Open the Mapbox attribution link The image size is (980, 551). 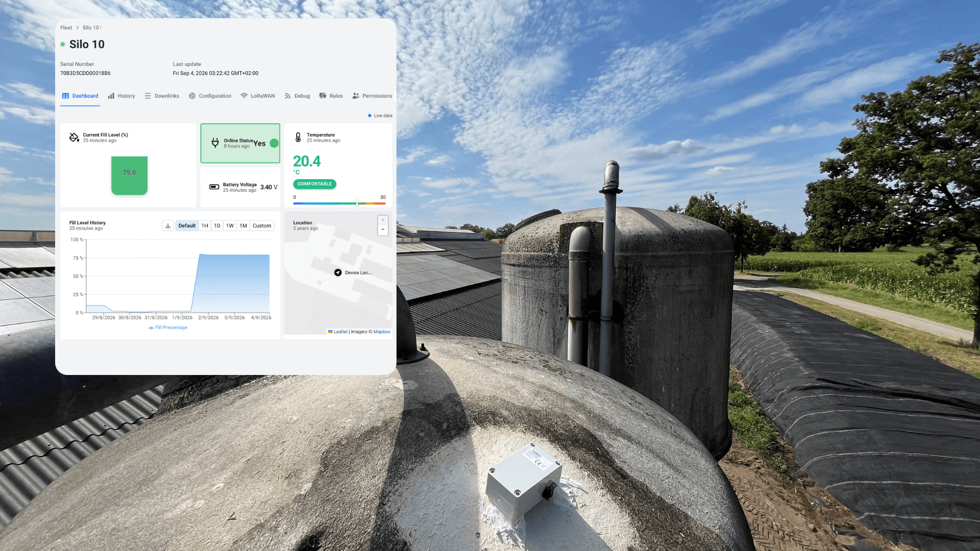(x=382, y=332)
